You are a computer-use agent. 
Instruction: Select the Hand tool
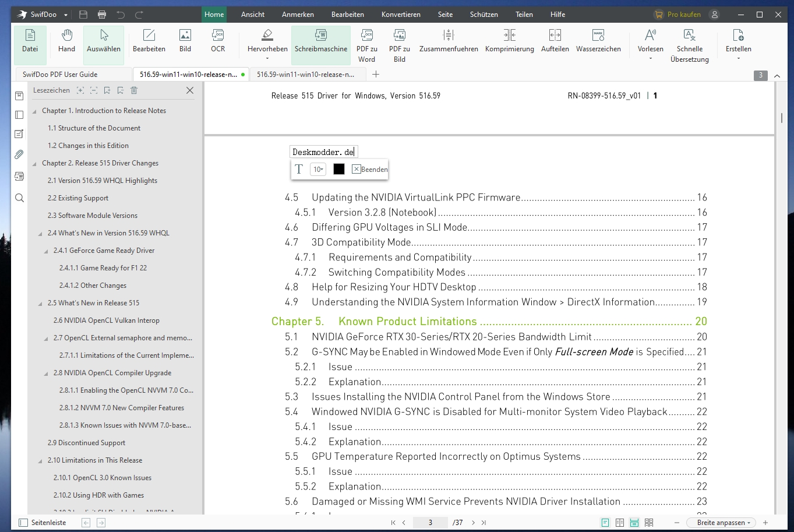coord(67,41)
